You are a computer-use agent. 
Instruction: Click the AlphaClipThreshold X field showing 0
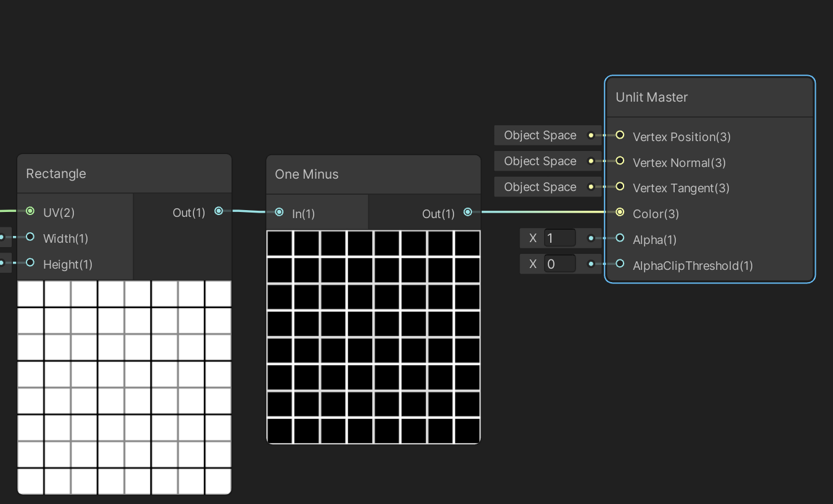coord(559,264)
